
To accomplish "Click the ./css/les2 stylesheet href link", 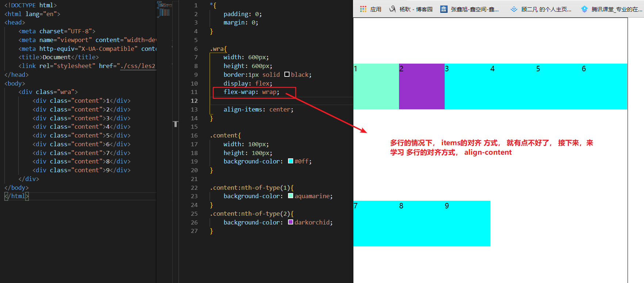I will (138, 66).
